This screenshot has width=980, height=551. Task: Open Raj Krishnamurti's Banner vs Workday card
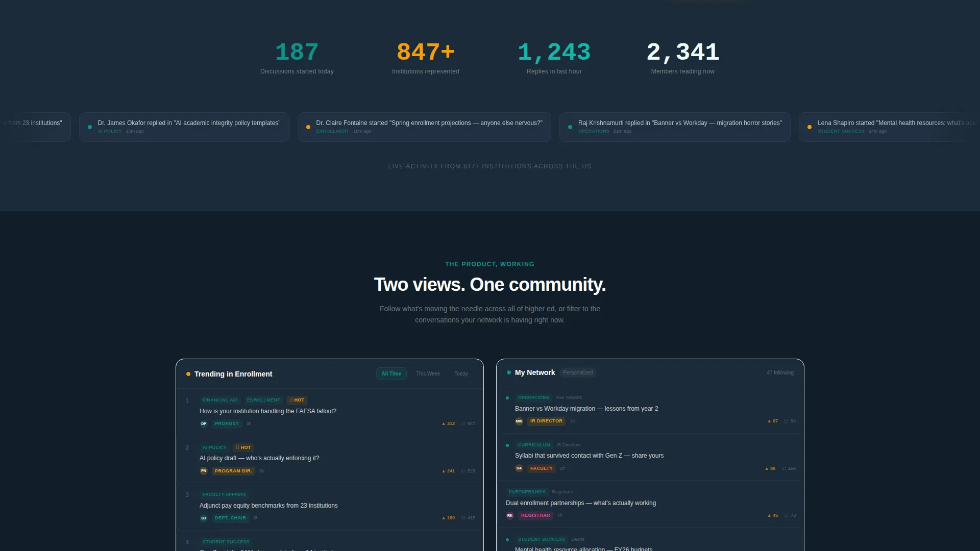[x=675, y=127]
